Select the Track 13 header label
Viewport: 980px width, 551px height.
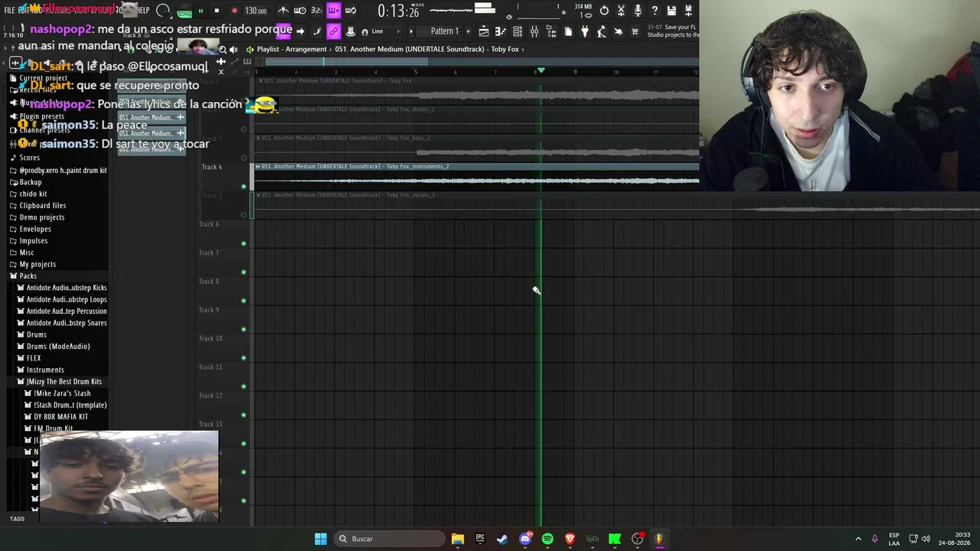click(211, 424)
